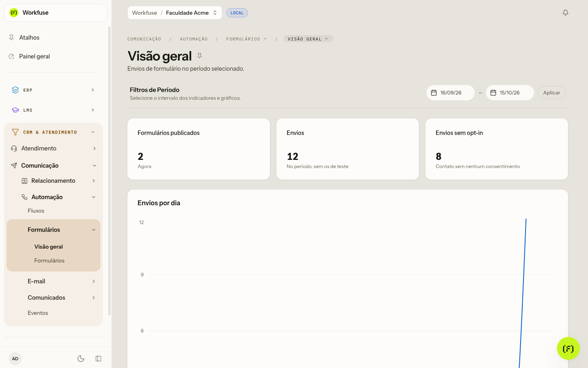Image resolution: width=588 pixels, height=368 pixels.
Task: Click the Automação breadcrumb link
Action: [x=194, y=39]
